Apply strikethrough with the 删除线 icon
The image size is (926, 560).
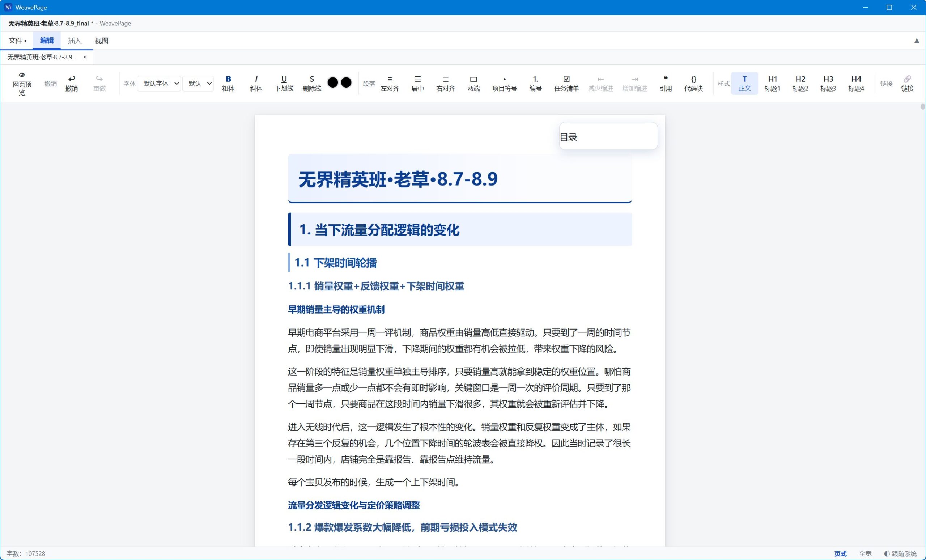311,84
